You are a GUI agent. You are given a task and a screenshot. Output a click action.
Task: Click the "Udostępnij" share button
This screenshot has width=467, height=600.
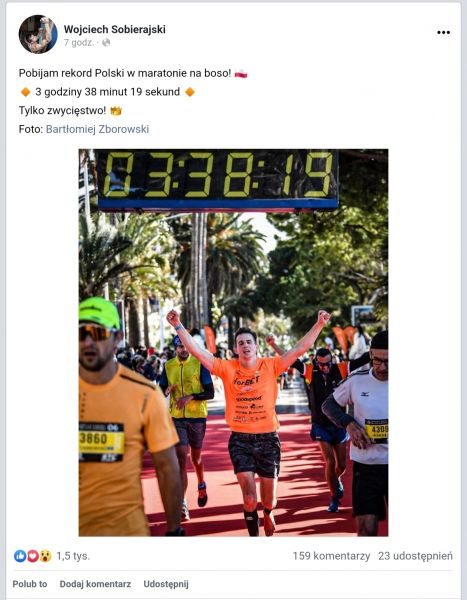coord(166,584)
